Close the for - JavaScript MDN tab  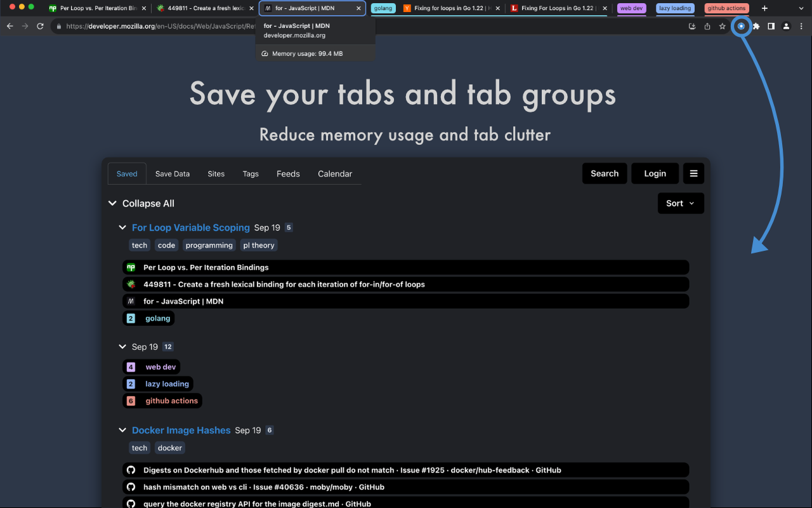(358, 8)
